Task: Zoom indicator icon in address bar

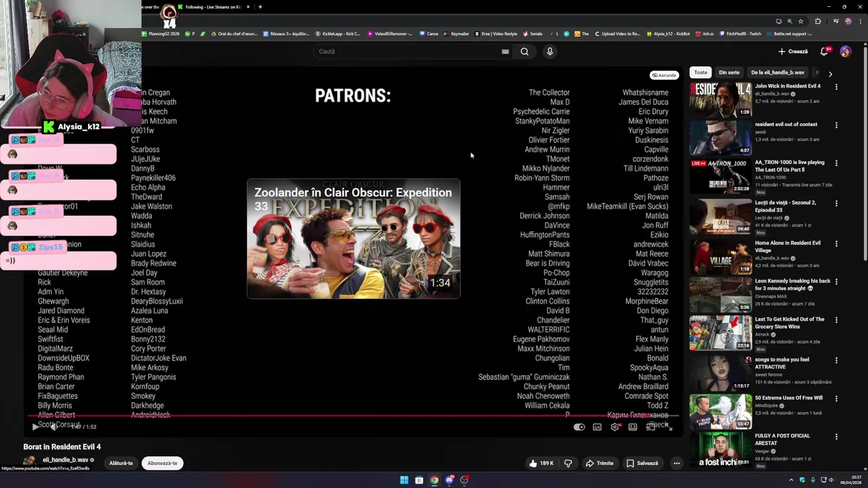Action: point(789,21)
